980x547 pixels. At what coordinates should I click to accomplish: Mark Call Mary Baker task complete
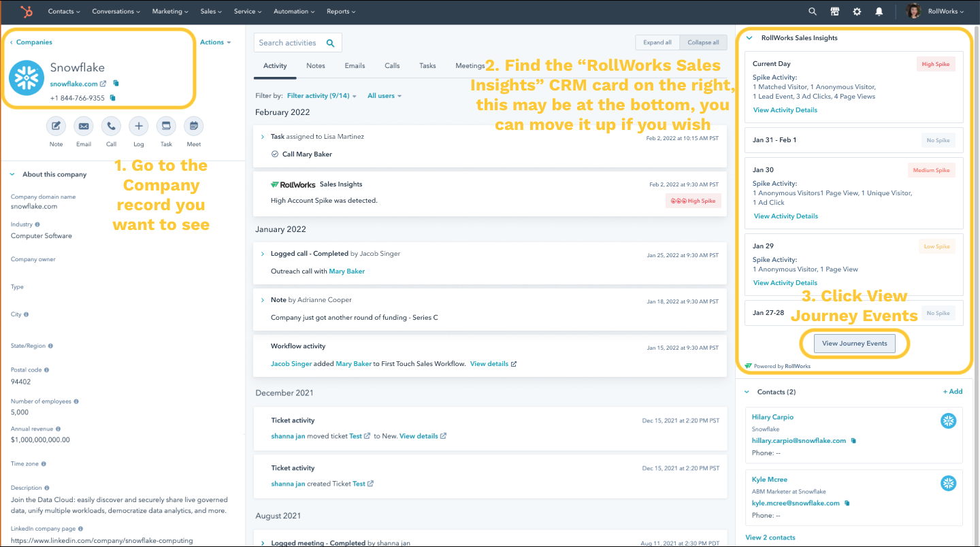[275, 154]
